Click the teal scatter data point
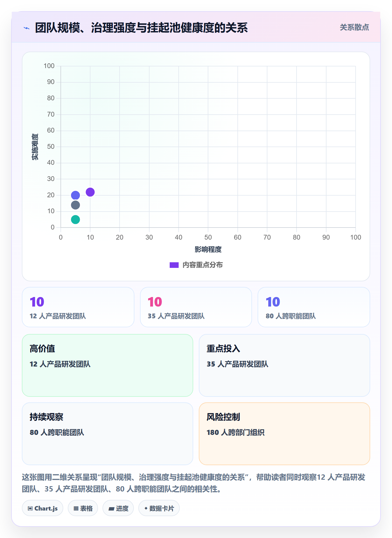The width and height of the screenshot is (392, 538). [x=75, y=220]
